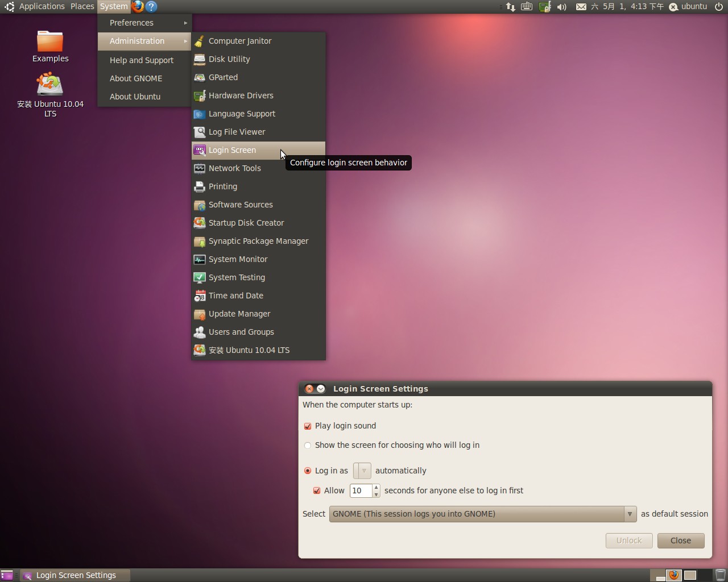
Task: Open the default session GNOME combo box
Action: [482, 514]
